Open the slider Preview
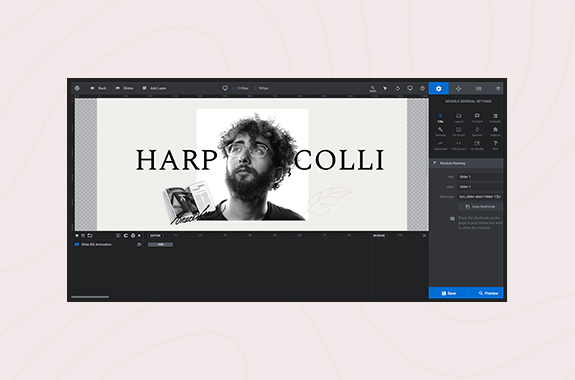The height and width of the screenshot is (380, 575). click(486, 293)
